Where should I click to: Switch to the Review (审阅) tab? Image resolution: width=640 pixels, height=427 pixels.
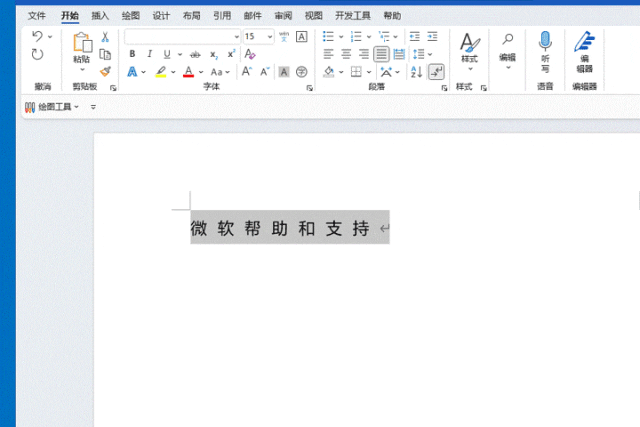[x=283, y=16]
